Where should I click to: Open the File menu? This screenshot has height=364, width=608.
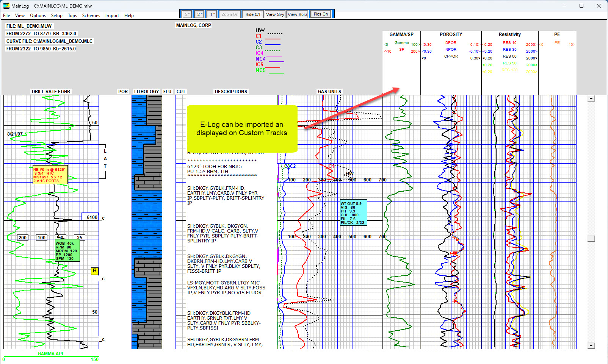pos(6,16)
